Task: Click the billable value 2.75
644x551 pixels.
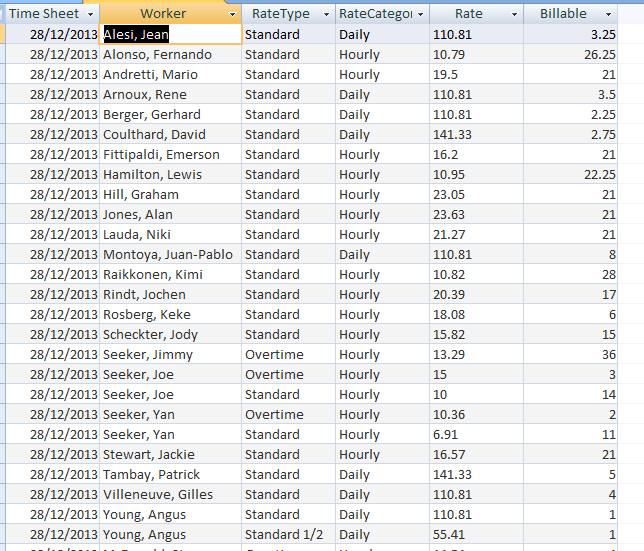Action: point(570,134)
